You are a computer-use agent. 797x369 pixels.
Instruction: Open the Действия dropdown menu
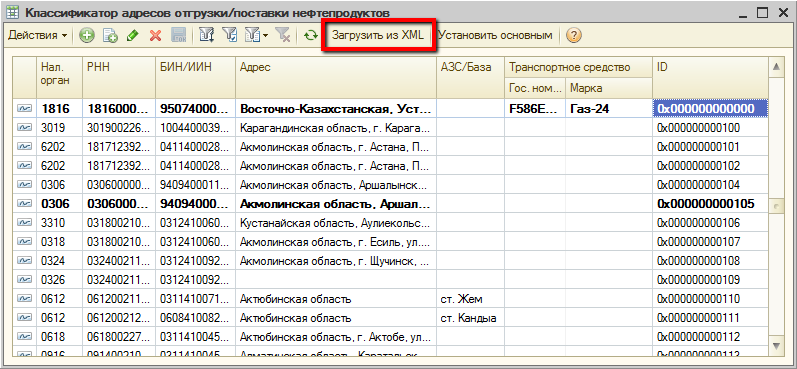pyautogui.click(x=38, y=36)
